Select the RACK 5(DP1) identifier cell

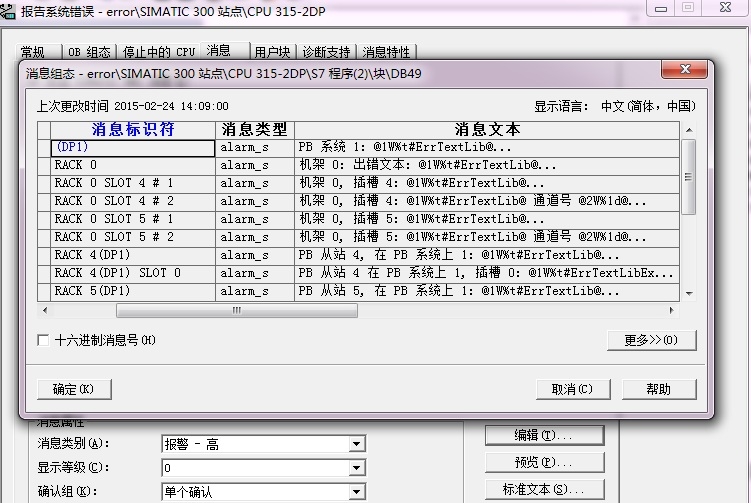pos(133,291)
